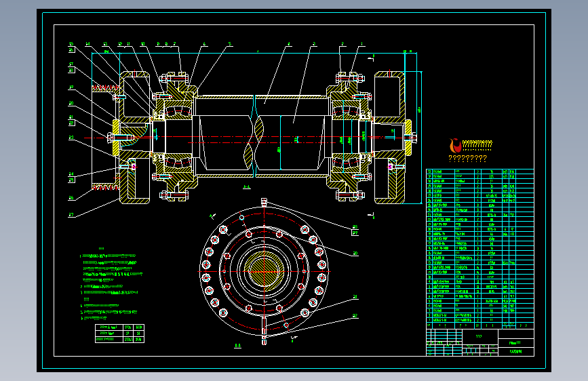Select callout 30 right of the flange view
The width and height of the screenshot is (588, 381).
[355, 254]
